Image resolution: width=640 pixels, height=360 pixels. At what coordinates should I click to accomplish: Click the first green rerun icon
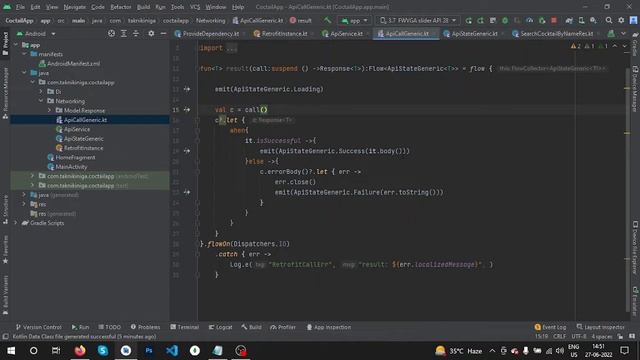(469, 20)
